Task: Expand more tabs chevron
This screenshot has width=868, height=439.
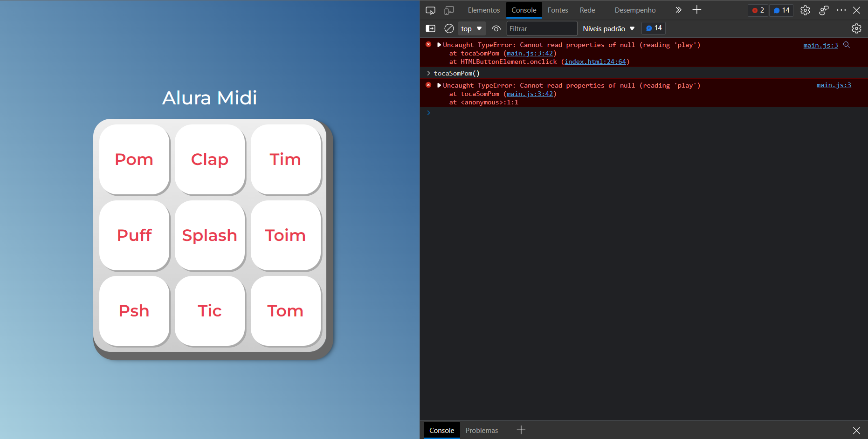Action: click(678, 10)
